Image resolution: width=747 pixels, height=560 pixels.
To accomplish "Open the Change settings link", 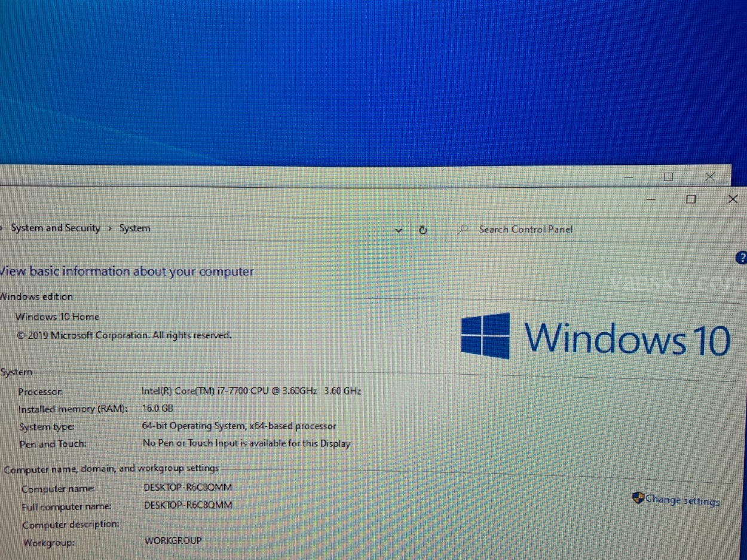I will click(682, 500).
